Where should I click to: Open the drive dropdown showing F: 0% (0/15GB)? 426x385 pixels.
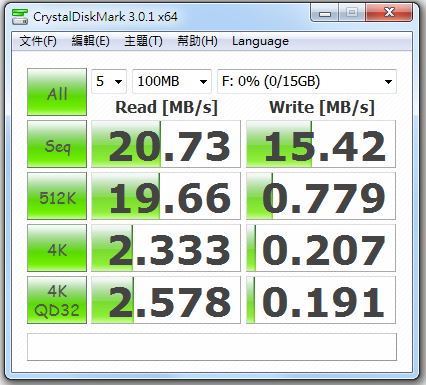pos(307,81)
